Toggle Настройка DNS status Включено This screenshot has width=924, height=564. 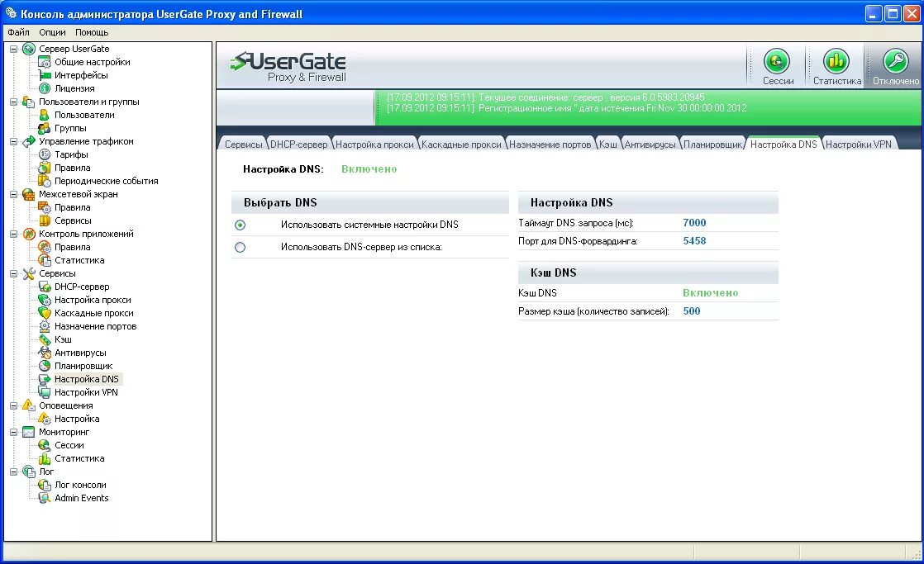pyautogui.click(x=369, y=169)
